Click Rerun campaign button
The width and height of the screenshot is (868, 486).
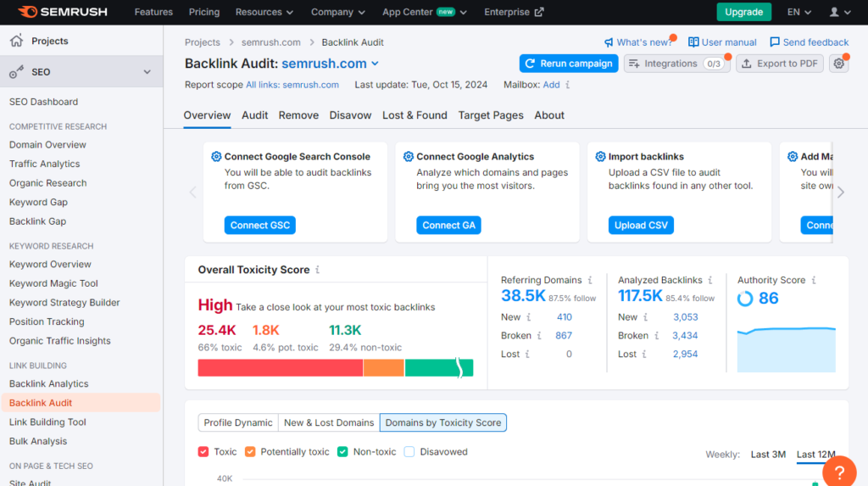[569, 64]
